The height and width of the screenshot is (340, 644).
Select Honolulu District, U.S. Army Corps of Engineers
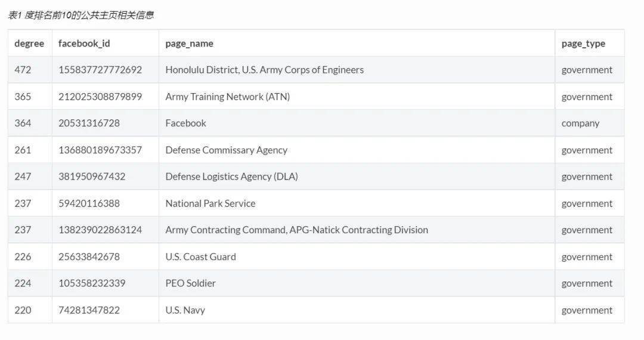click(x=264, y=70)
